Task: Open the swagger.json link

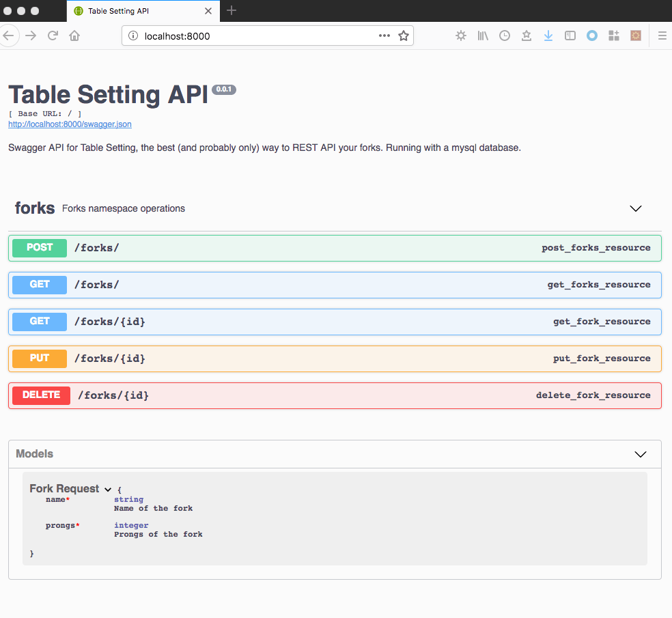Action: coord(69,124)
